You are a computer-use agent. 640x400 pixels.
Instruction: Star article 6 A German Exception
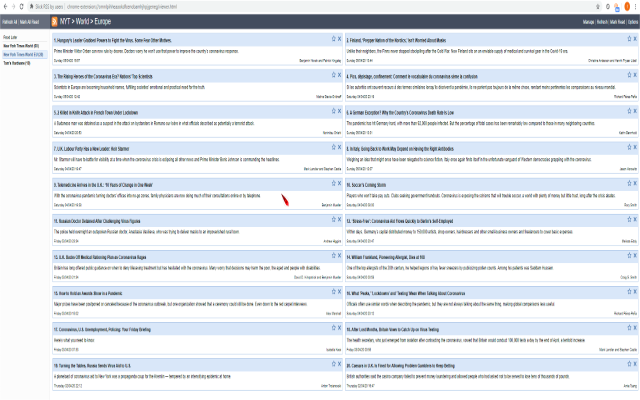pyautogui.click(x=629, y=111)
